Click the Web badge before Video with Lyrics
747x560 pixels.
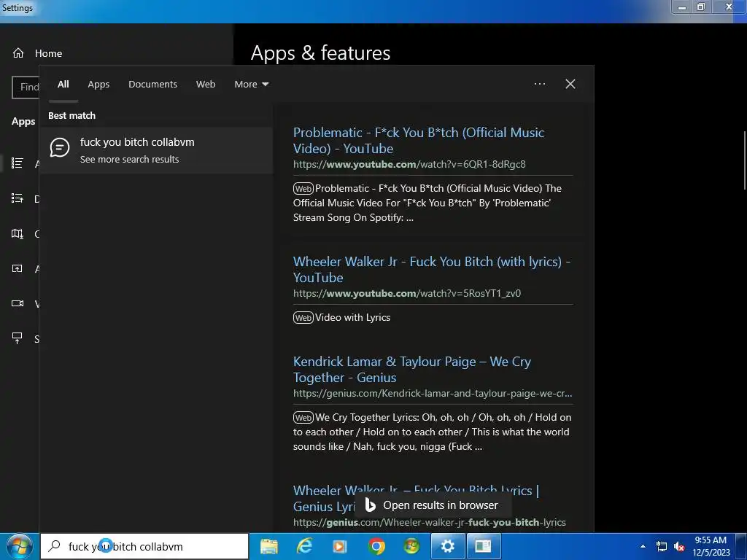tap(303, 318)
